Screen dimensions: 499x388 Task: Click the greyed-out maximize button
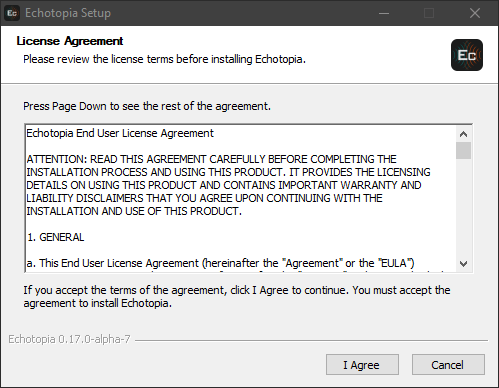429,13
